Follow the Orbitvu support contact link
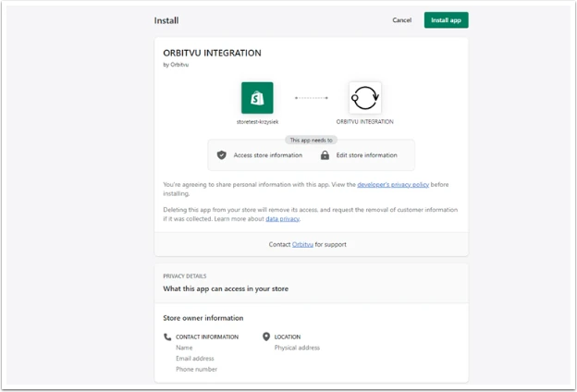Screen dimensions: 577x392 [x=302, y=244]
